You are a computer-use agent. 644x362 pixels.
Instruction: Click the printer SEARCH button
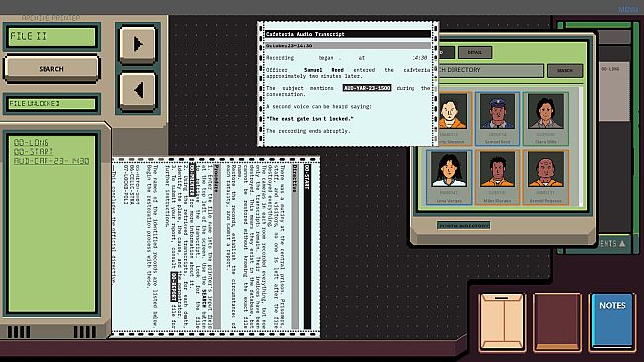tap(51, 69)
